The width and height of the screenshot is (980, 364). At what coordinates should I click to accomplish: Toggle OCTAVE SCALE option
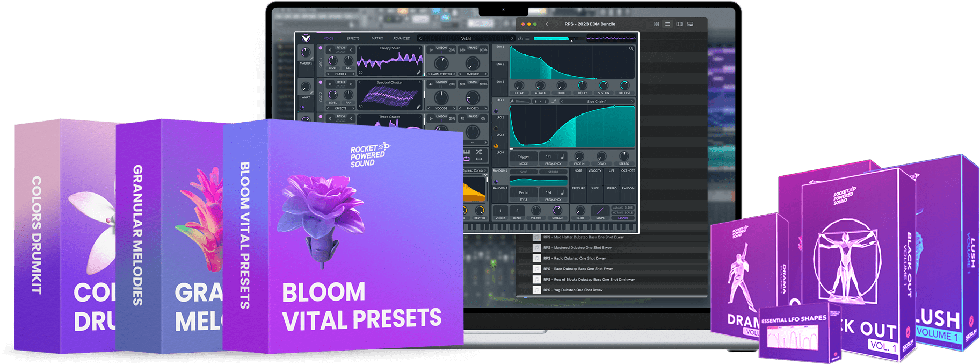(623, 212)
